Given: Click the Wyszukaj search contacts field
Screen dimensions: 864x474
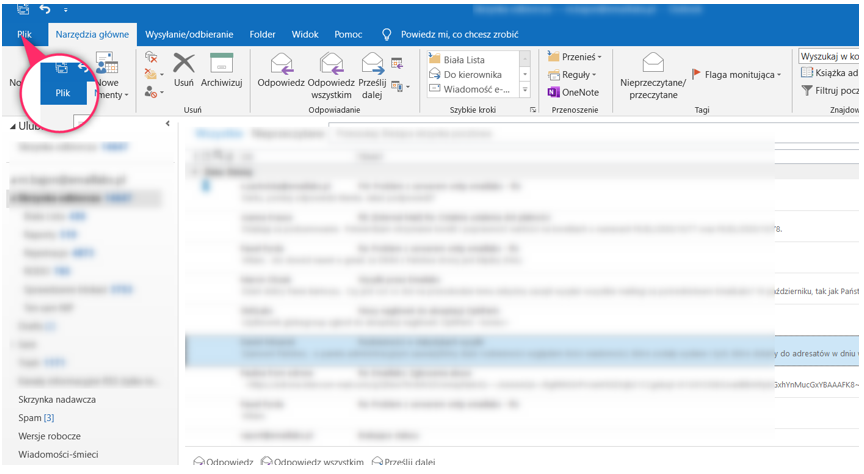Looking at the screenshot, I should point(830,57).
